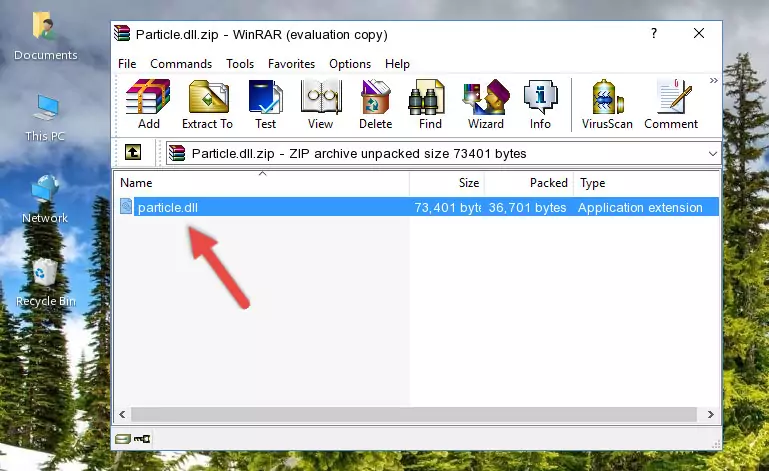Select the particle.dll file row
769x471 pixels.
(x=418, y=207)
